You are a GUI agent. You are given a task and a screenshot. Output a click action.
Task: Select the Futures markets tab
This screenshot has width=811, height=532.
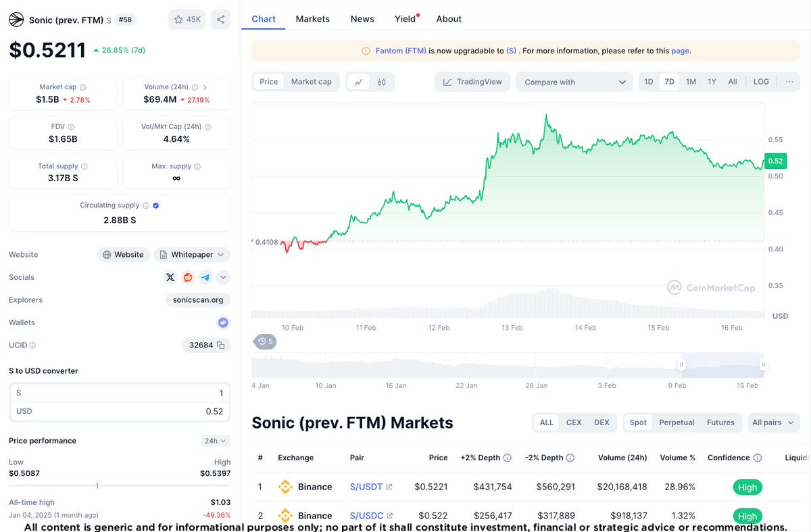pos(720,422)
